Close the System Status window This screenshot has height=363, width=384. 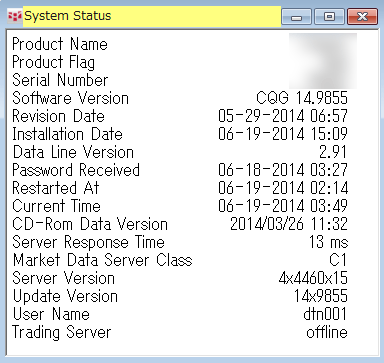click(x=362, y=17)
